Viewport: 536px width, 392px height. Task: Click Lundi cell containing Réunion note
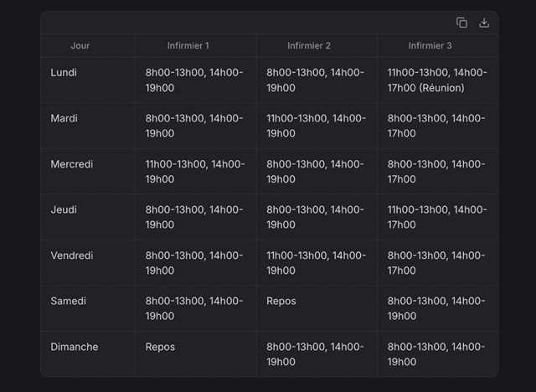(437, 80)
